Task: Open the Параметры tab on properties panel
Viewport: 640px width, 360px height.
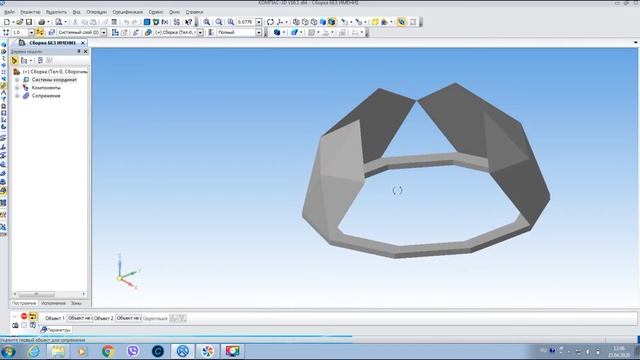Action: pyautogui.click(x=56, y=330)
